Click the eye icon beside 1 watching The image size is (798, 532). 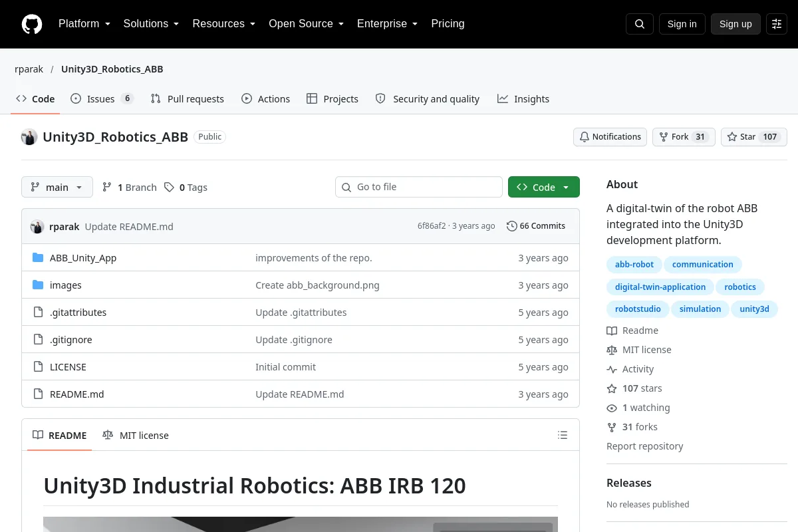click(x=612, y=408)
